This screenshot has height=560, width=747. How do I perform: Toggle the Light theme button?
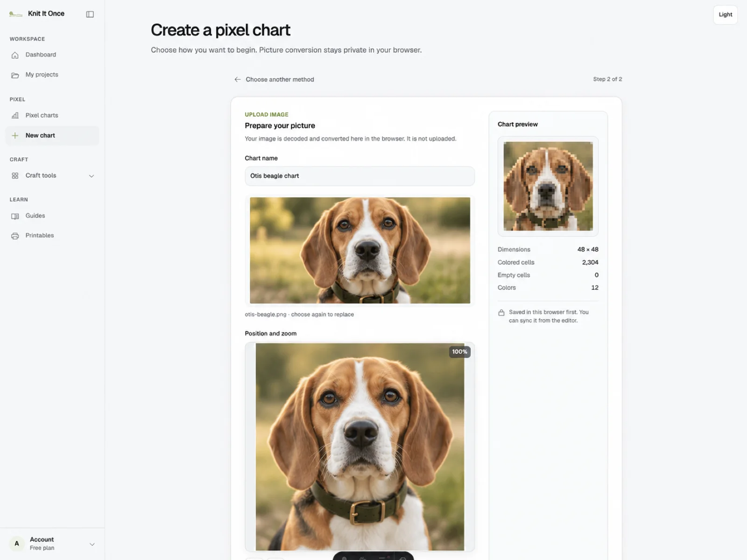pos(725,14)
